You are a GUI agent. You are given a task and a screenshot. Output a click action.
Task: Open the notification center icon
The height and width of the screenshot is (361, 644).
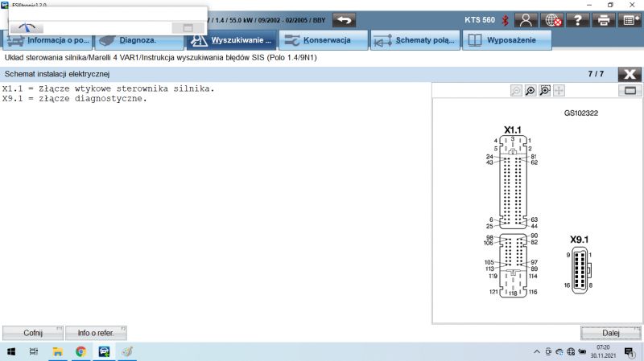(x=630, y=351)
